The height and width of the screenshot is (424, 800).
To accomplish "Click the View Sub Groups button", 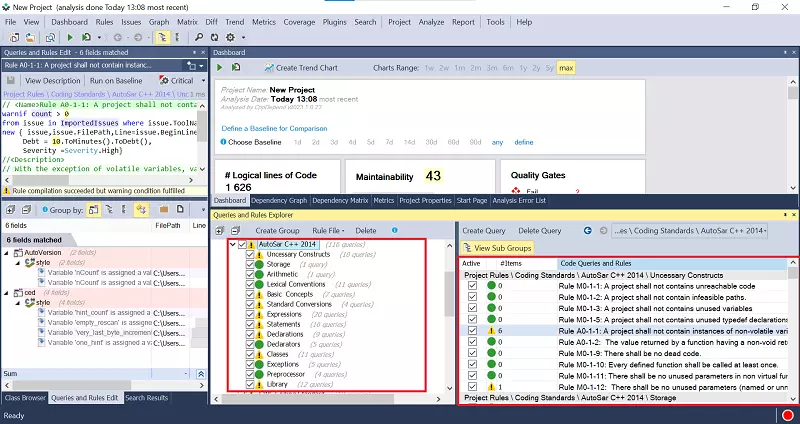I will pyautogui.click(x=497, y=248).
